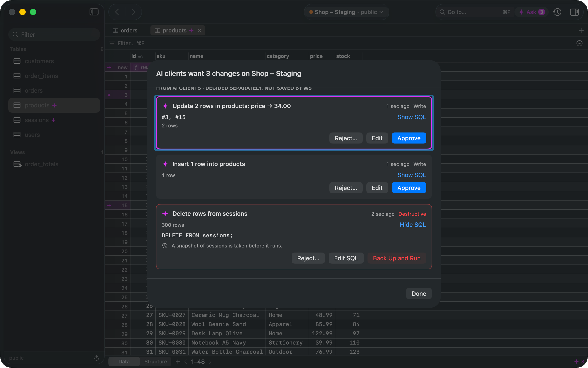Go back with the left chevron
This screenshot has height=368, width=588.
(117, 12)
